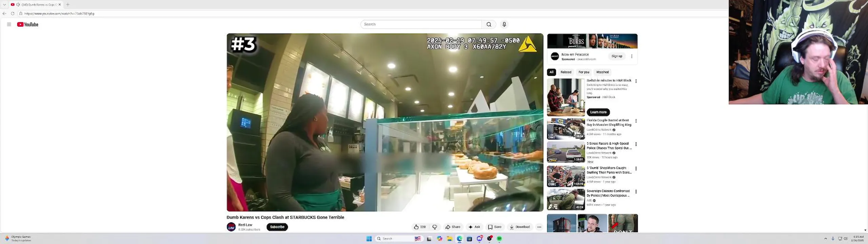This screenshot has height=244, width=868.
Task: Save the video to a playlist
Action: coord(495,227)
